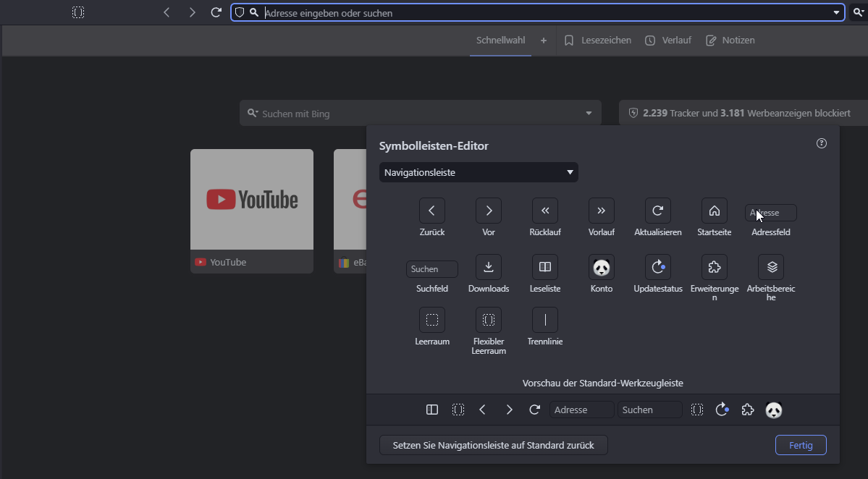Click the Aktualisieren icon in the editor grid
This screenshot has width=868, height=479.
click(x=657, y=211)
